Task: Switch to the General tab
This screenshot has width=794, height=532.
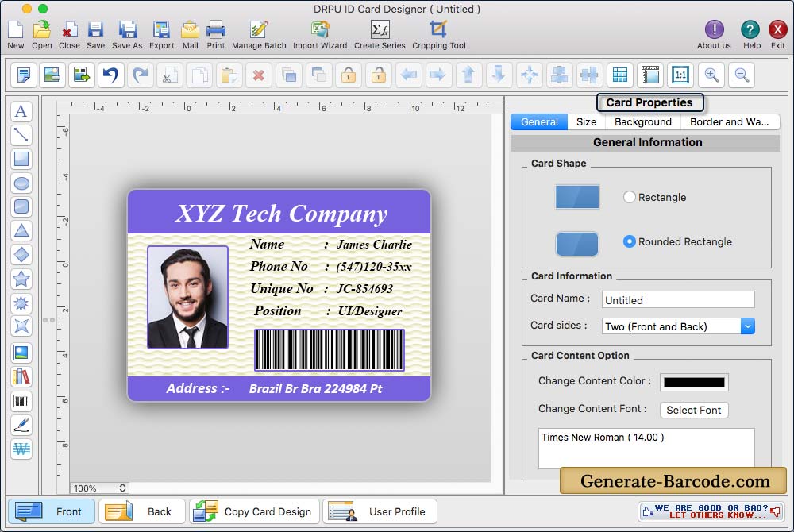Action: tap(539, 122)
